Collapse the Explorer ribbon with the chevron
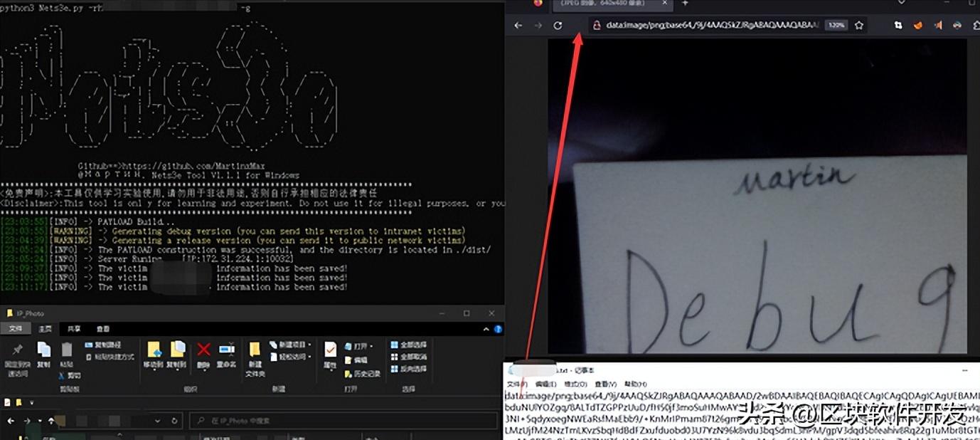This screenshot has width=980, height=440. click(x=486, y=329)
